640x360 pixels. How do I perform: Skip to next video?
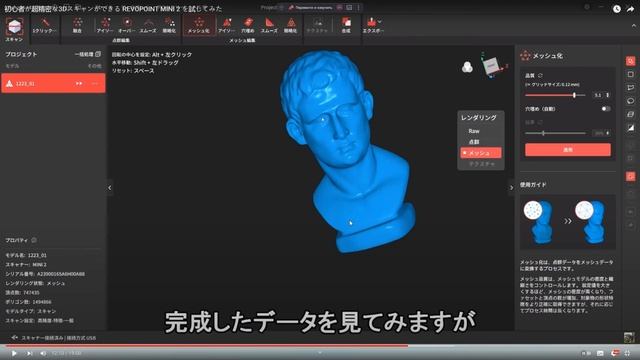click(x=29, y=353)
